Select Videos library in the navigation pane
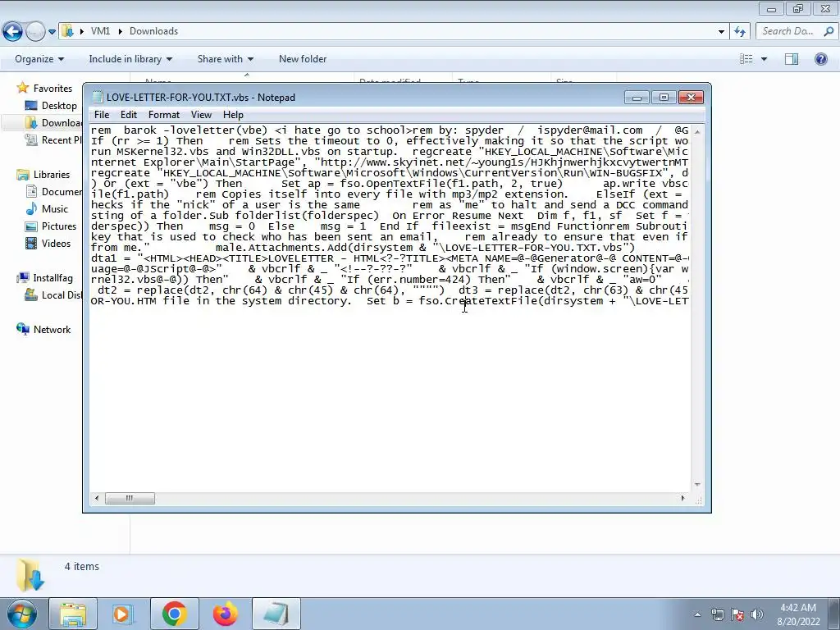840x630 pixels. pyautogui.click(x=48, y=243)
